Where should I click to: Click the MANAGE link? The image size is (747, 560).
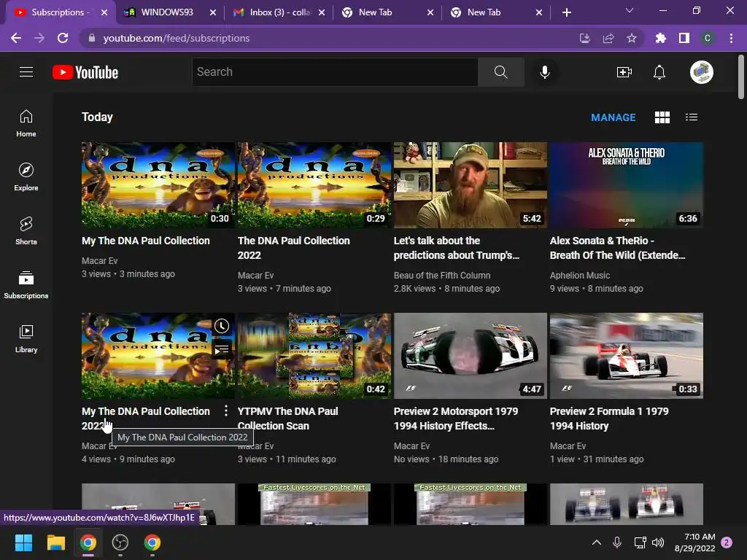coord(613,117)
